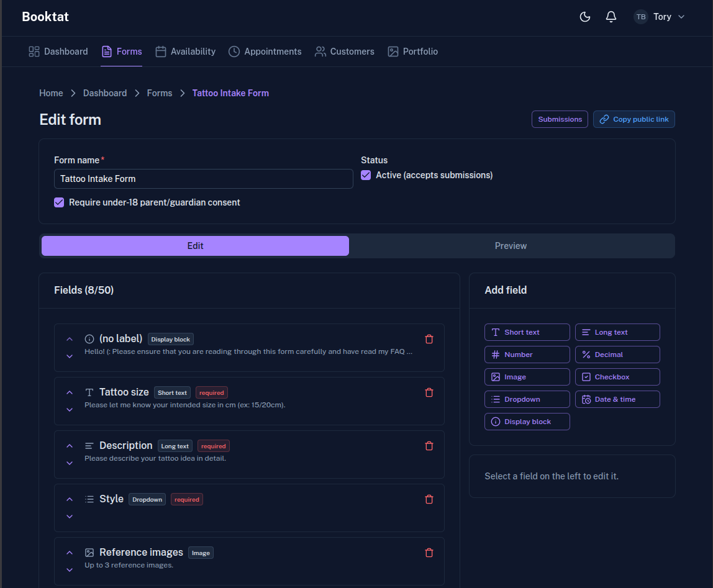713x588 pixels.
Task: Add a Date & time field
Action: (617, 399)
